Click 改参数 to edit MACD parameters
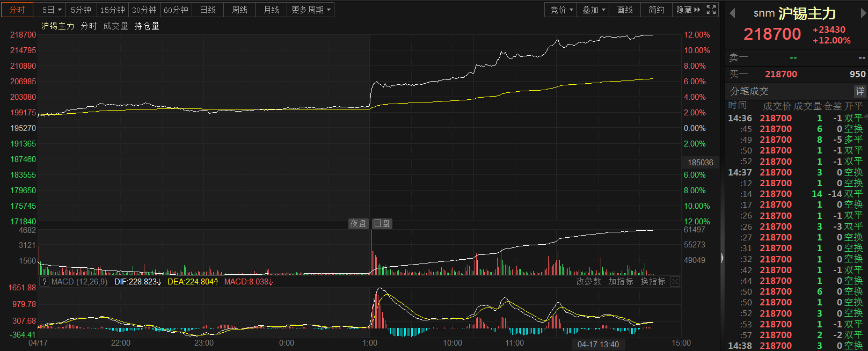 [x=589, y=282]
